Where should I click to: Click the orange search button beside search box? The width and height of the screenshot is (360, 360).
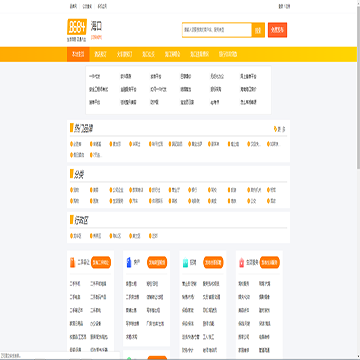coord(258,30)
